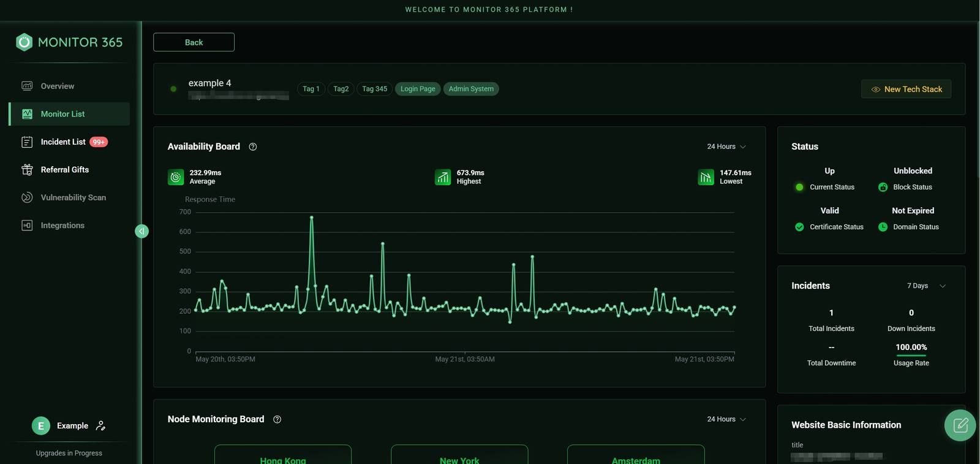The image size is (980, 464).
Task: Click the highest peak on response chart
Action: tap(312, 217)
